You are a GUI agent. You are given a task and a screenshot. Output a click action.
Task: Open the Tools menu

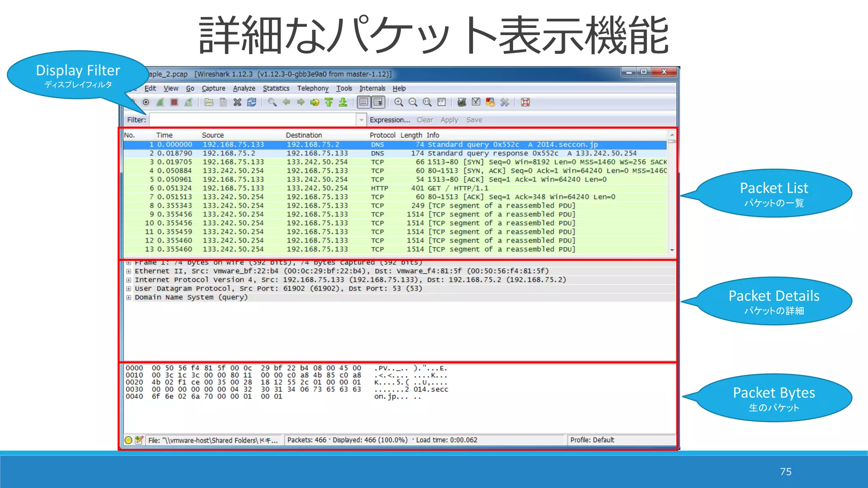click(x=344, y=88)
